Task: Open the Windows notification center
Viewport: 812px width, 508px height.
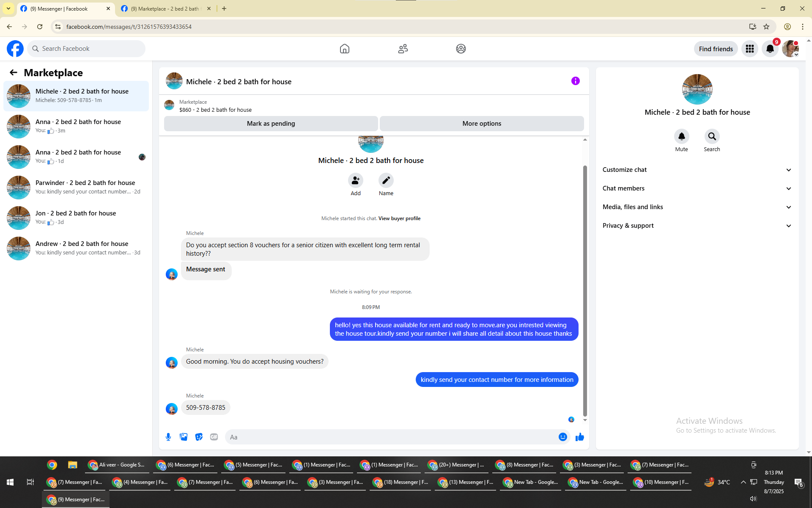Action: click(x=798, y=482)
